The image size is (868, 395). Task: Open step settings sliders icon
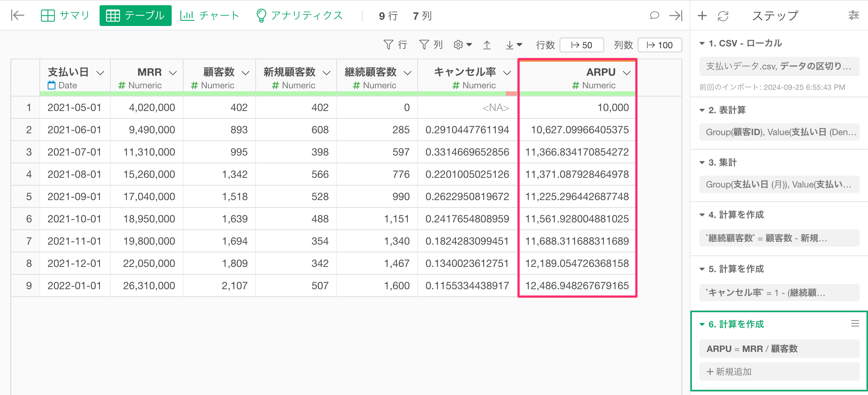coord(854,15)
